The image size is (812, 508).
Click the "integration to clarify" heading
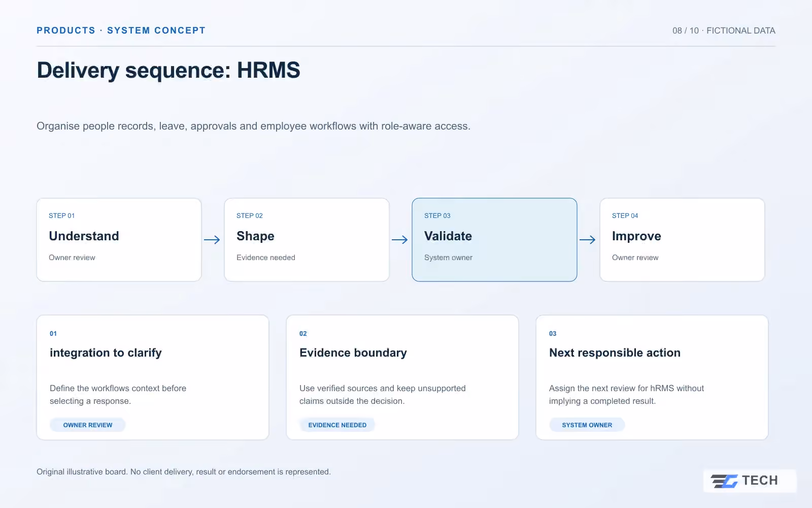[106, 353]
